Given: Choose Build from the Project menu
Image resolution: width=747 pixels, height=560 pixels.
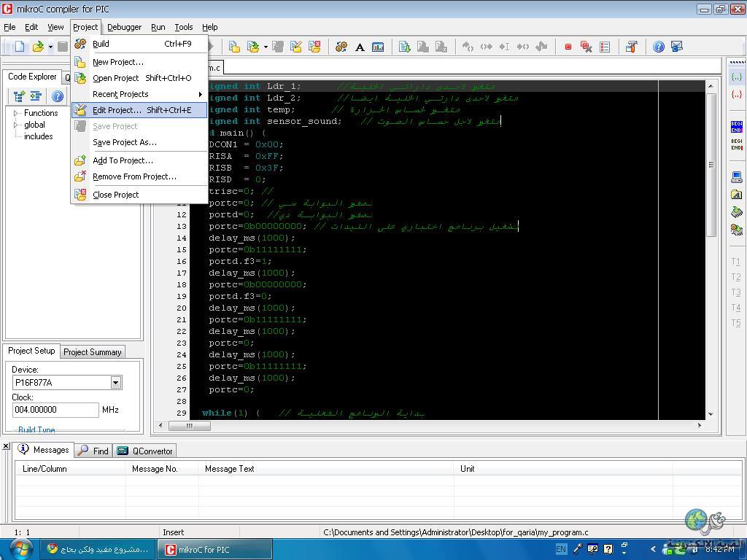Looking at the screenshot, I should (x=139, y=44).
